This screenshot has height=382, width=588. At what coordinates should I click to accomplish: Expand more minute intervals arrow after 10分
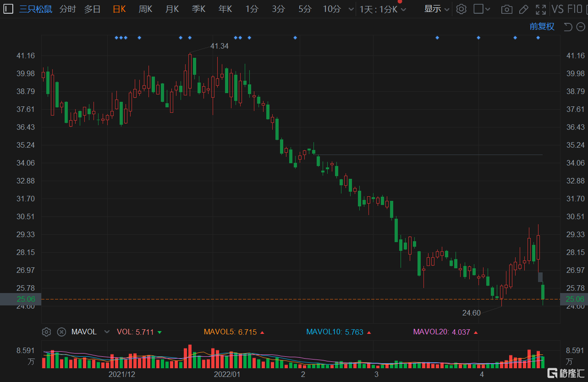click(x=351, y=9)
